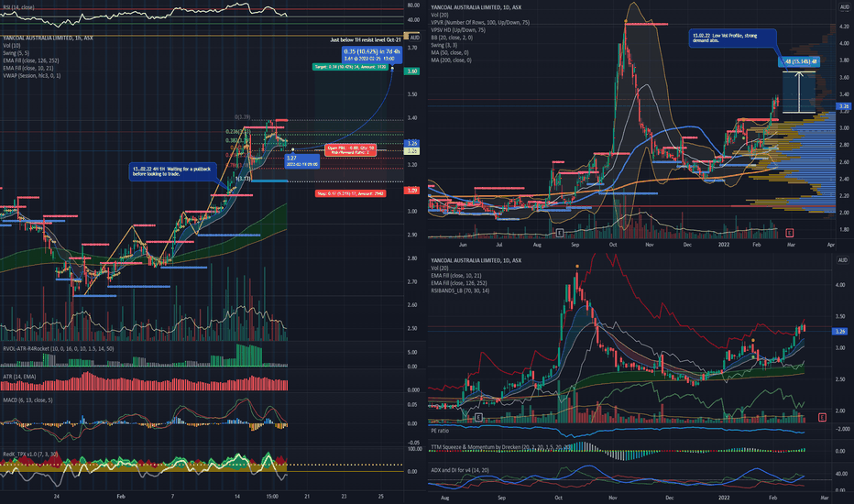Click the earnings E marker near Aug in top-right chart
854x504 pixels.
click(x=559, y=233)
